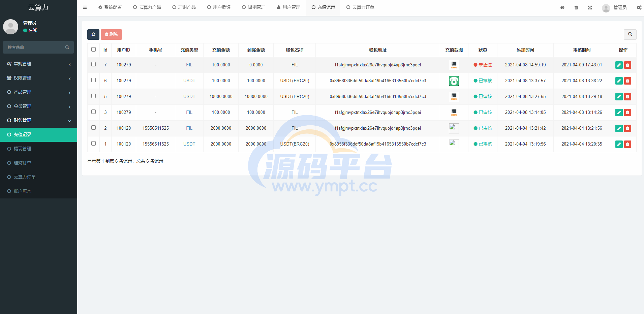Check the checkbox for record Id 7
Image resolution: width=644 pixels, height=314 pixels.
(93, 64)
